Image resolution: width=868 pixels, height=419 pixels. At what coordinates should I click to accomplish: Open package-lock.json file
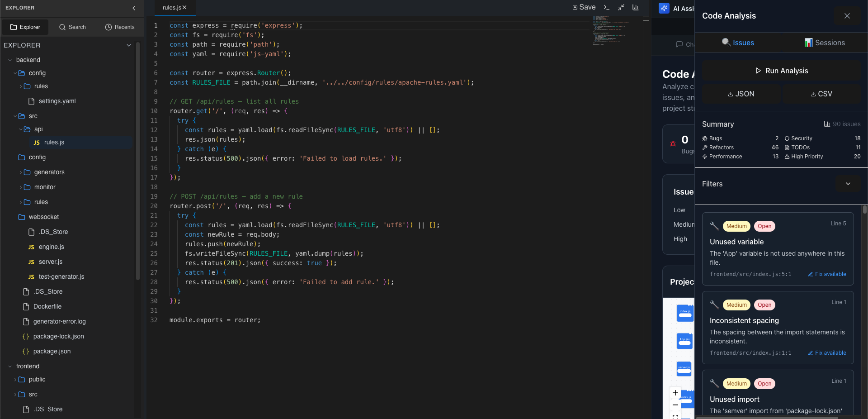tap(58, 337)
